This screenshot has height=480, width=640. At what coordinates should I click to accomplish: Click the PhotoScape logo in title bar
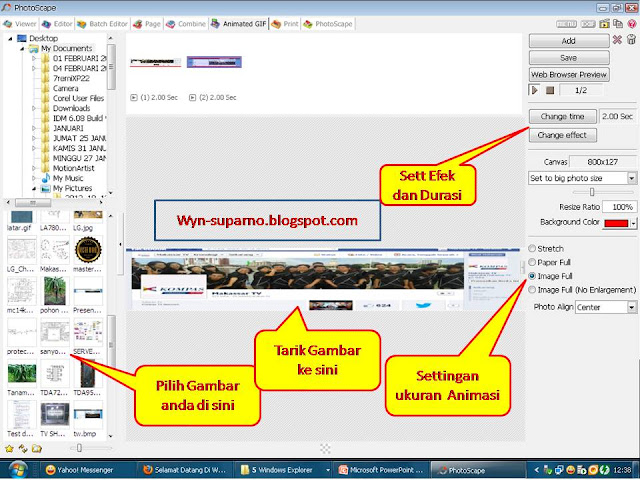point(6,8)
